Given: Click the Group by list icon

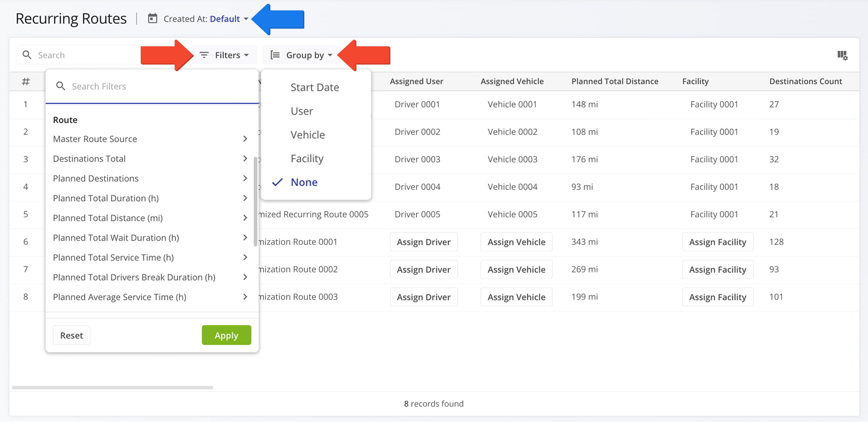Looking at the screenshot, I should click(x=275, y=55).
